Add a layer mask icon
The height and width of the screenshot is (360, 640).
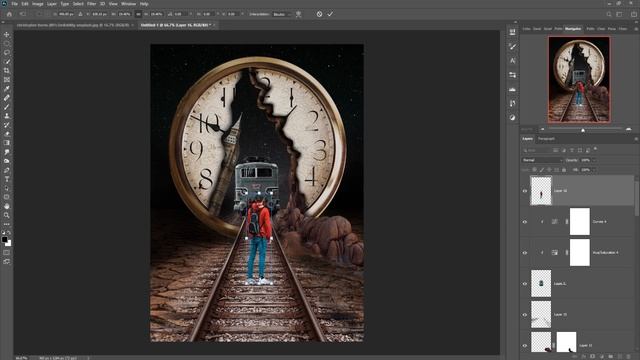tap(593, 356)
